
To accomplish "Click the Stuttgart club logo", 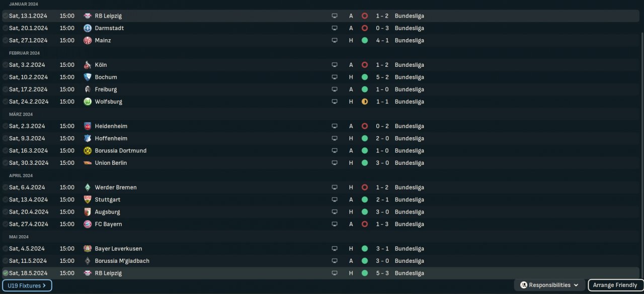I will (x=88, y=200).
